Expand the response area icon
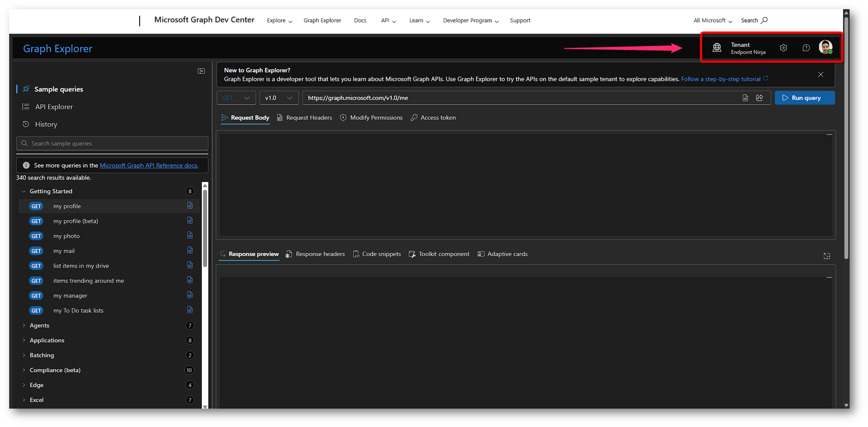 (x=826, y=256)
